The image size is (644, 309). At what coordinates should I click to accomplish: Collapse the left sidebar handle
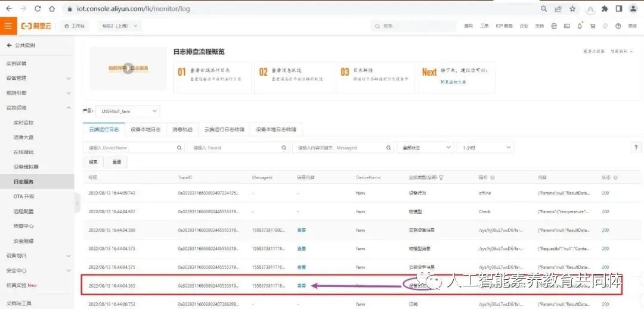77,204
